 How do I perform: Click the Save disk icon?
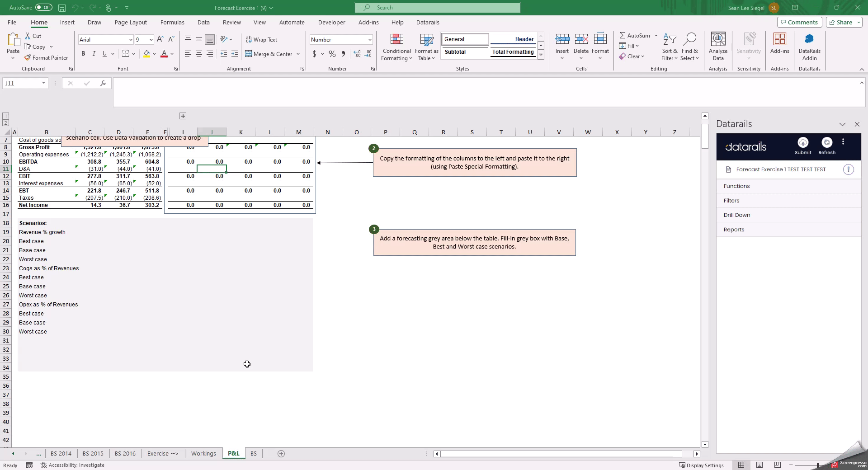click(62, 8)
